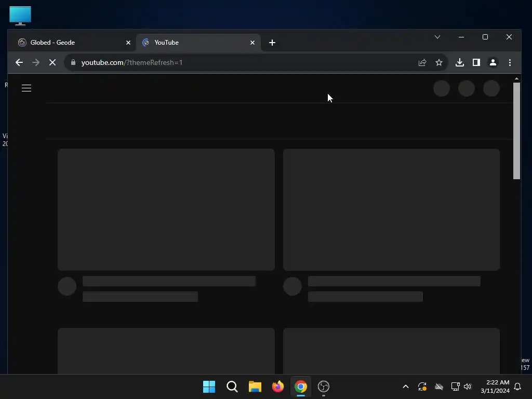The image size is (532, 399).
Task: Open the volume speaker tray icon
Action: point(468,387)
